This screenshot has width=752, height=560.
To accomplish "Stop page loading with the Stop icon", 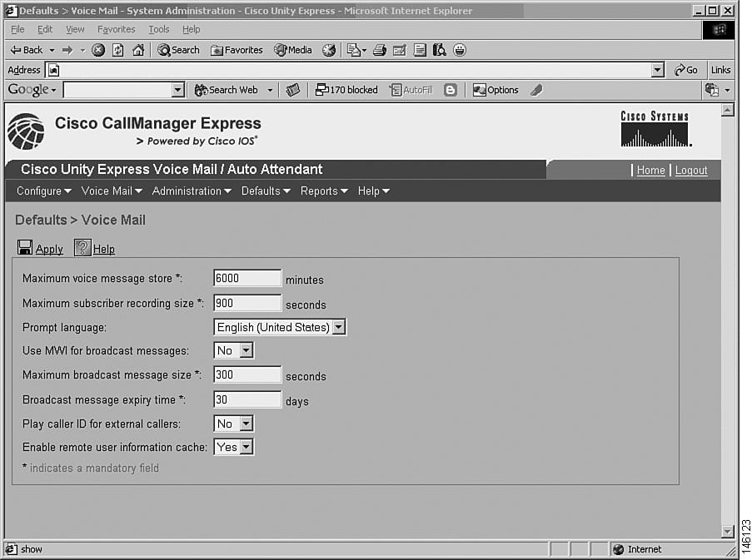I will tap(98, 50).
